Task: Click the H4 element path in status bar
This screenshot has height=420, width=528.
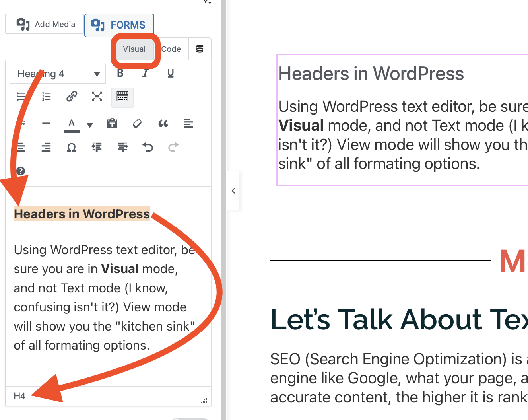Action: (19, 396)
